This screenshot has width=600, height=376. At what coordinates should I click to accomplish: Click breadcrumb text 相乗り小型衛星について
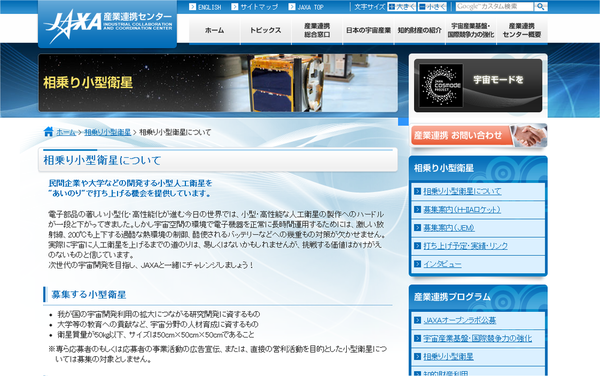[x=175, y=132]
